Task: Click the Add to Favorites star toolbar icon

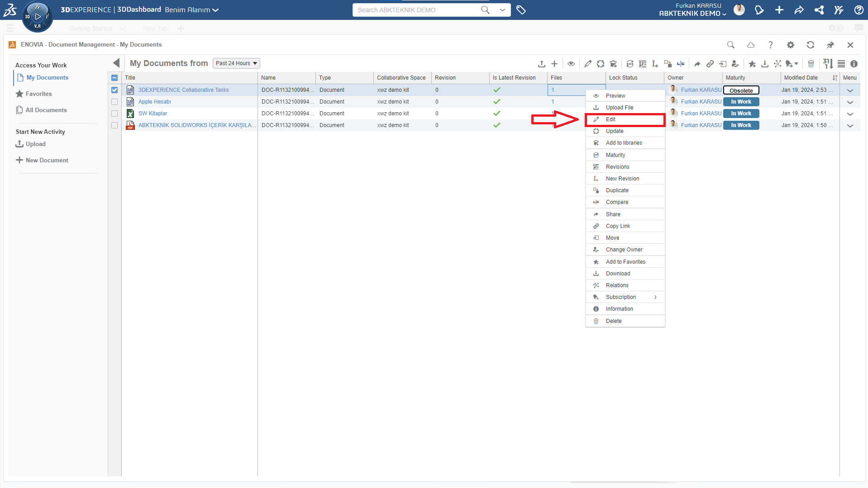Action: click(x=752, y=64)
